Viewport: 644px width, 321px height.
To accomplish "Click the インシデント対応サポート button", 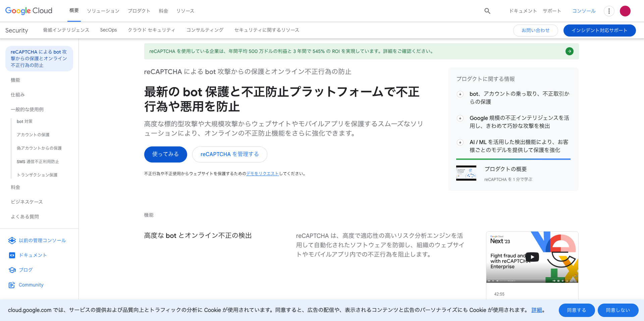I will point(600,30).
